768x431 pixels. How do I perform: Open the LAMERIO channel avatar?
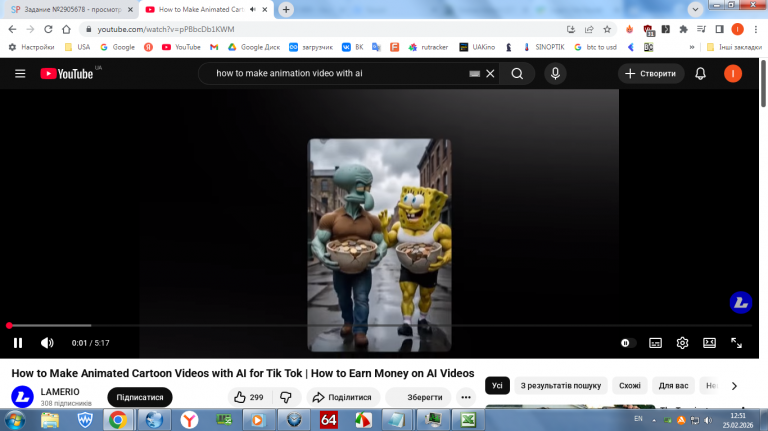(x=23, y=397)
